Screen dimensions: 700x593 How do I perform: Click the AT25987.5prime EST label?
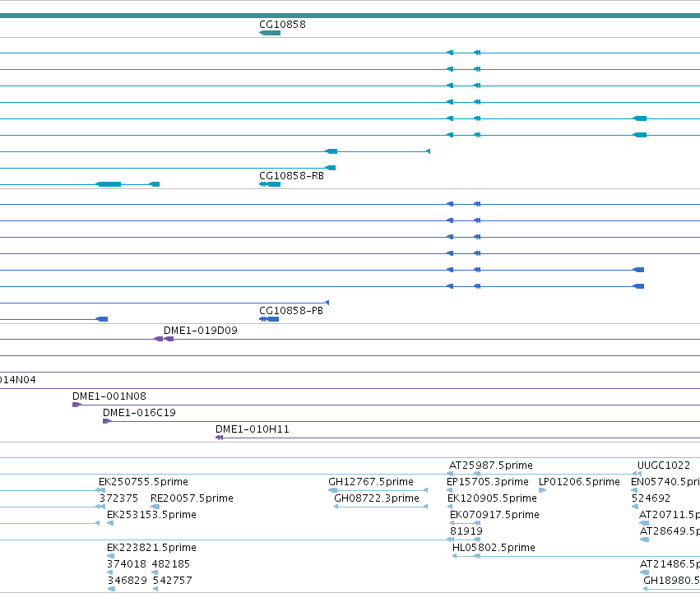point(491,466)
